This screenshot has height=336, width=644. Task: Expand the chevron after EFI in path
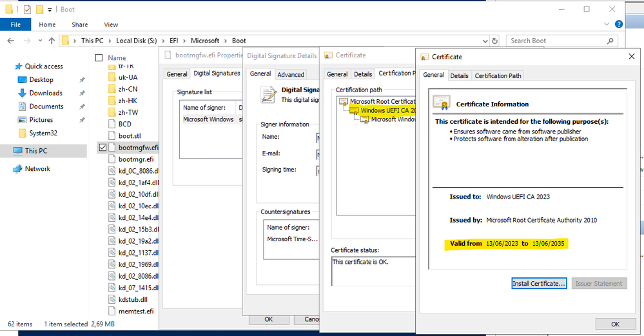click(184, 41)
